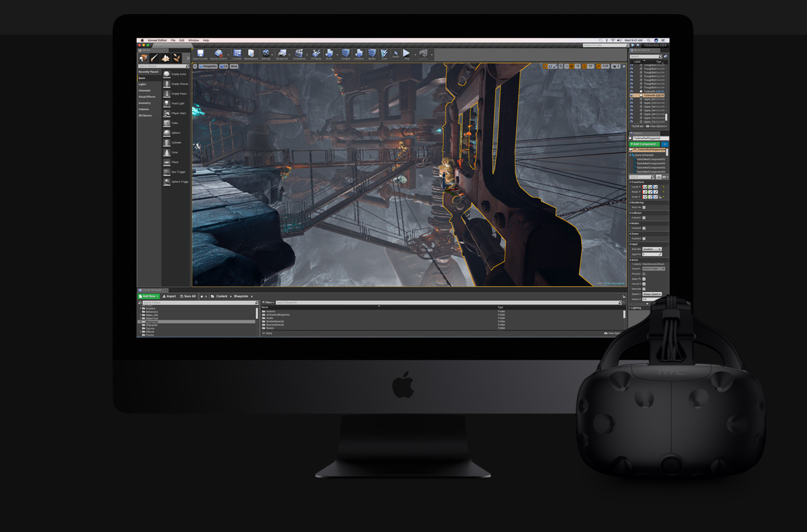
Task: Open the Lit view mode dropdown
Action: (x=224, y=66)
